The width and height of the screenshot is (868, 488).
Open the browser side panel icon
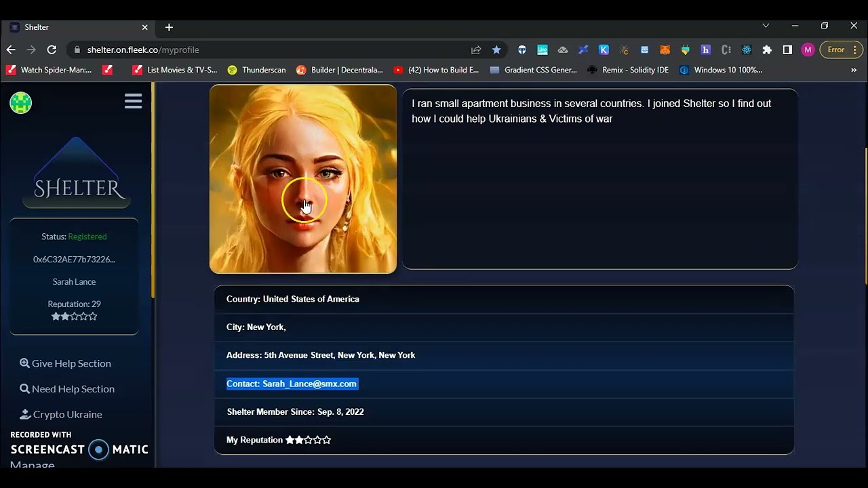point(787,49)
